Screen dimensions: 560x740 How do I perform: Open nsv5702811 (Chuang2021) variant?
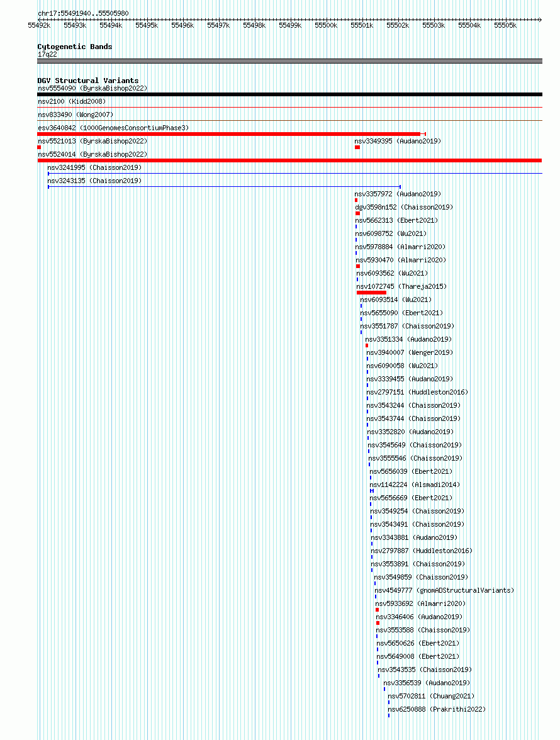431,696
